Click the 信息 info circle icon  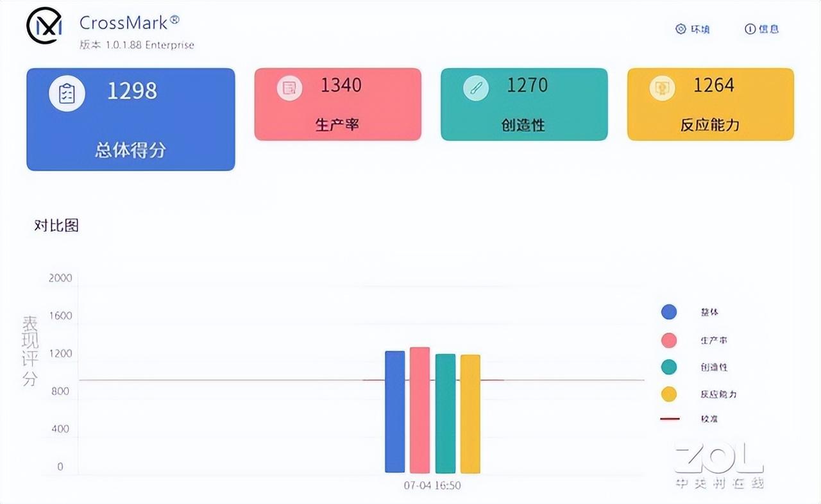tap(750, 29)
